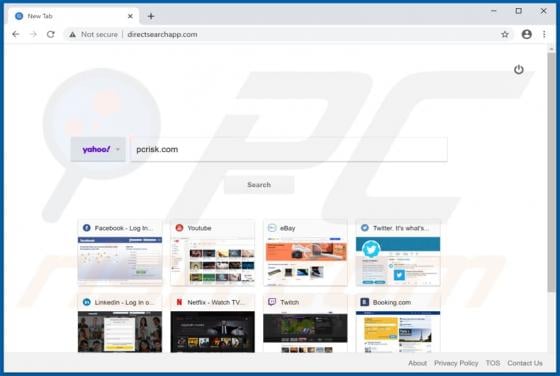This screenshot has height=376, width=560.
Task: Open the Twitch site thumbnail
Action: coord(305,331)
